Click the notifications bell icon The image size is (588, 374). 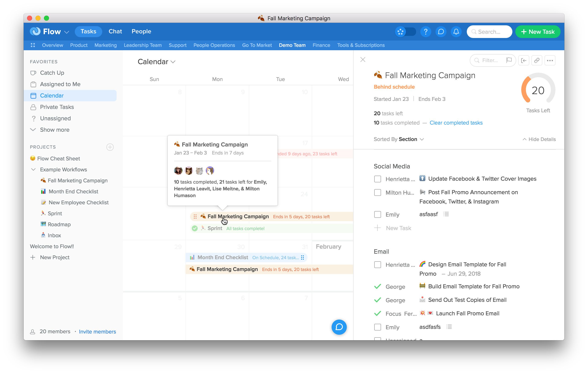[x=456, y=32]
